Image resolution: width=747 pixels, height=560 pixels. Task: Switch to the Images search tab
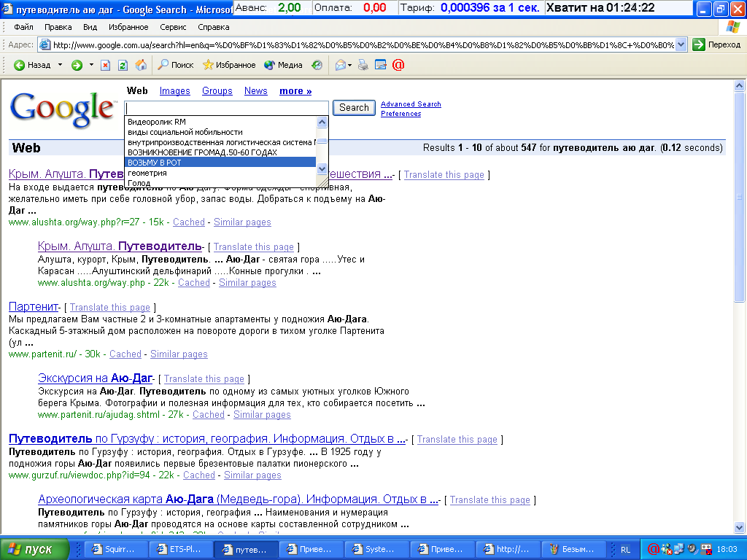tap(174, 91)
